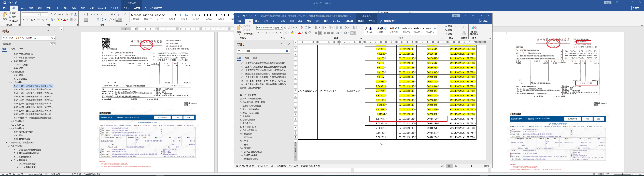
Task: Open line spacing options in 招标文件 window
Action: click(339, 33)
